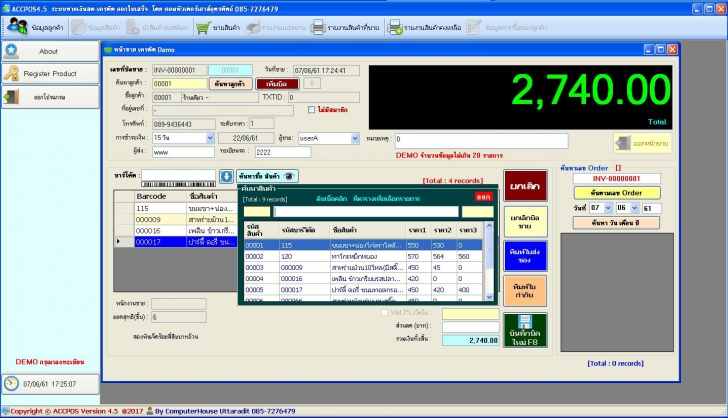Click the orange print tax invoice button

point(525,291)
